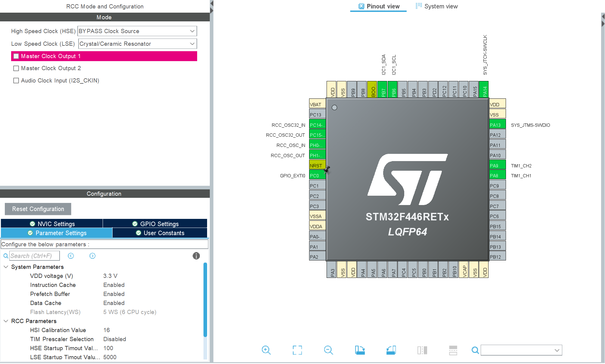Switch to System view tab
Screen dimensions: 605x364
point(437,6)
